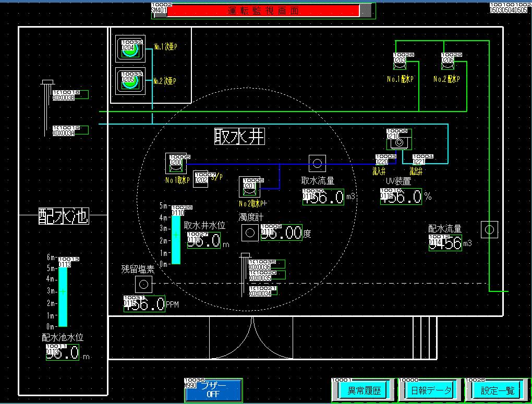Select the No.2 次亜P pump icon
532x404 pixels.
129,81
